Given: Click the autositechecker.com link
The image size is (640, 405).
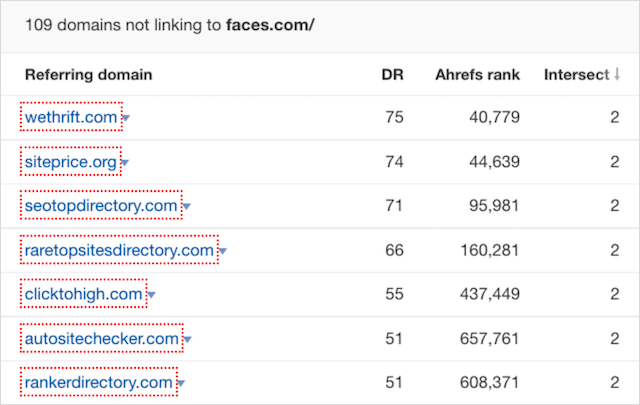Looking at the screenshot, I should pos(102,339).
